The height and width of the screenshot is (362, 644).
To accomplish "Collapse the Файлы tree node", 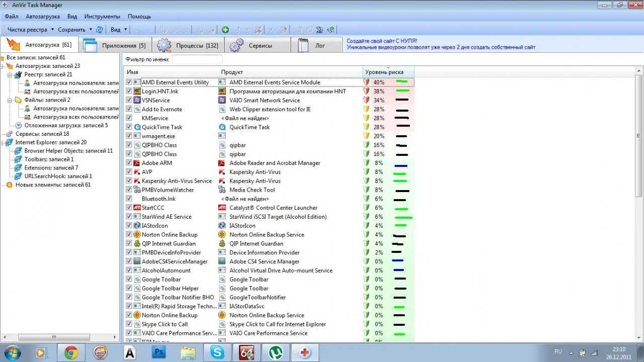I will 11,100.
